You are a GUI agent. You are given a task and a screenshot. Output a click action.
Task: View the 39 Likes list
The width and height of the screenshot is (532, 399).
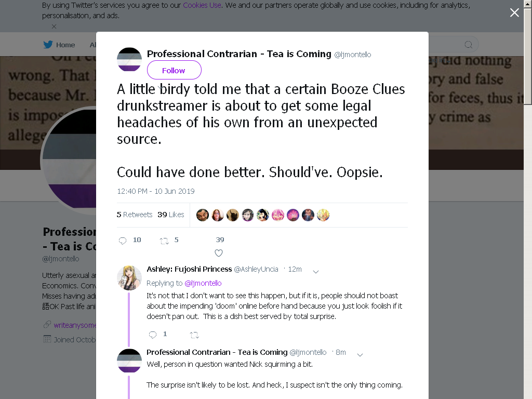(170, 215)
